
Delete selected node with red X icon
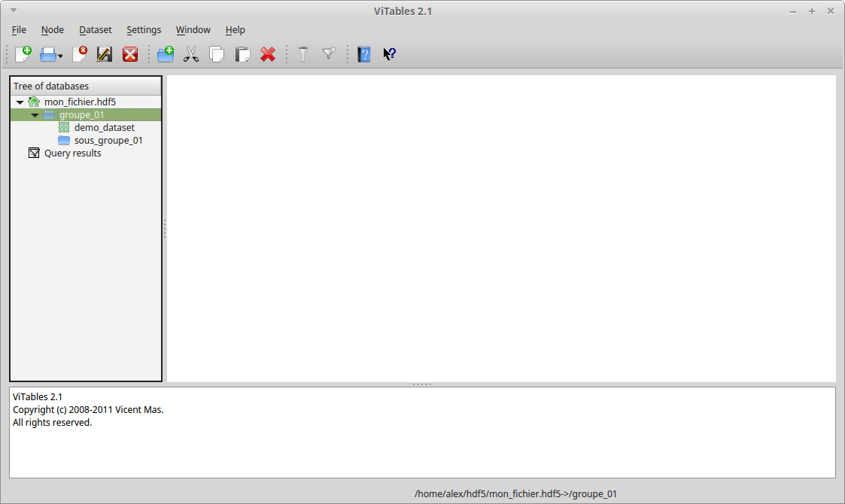point(268,54)
